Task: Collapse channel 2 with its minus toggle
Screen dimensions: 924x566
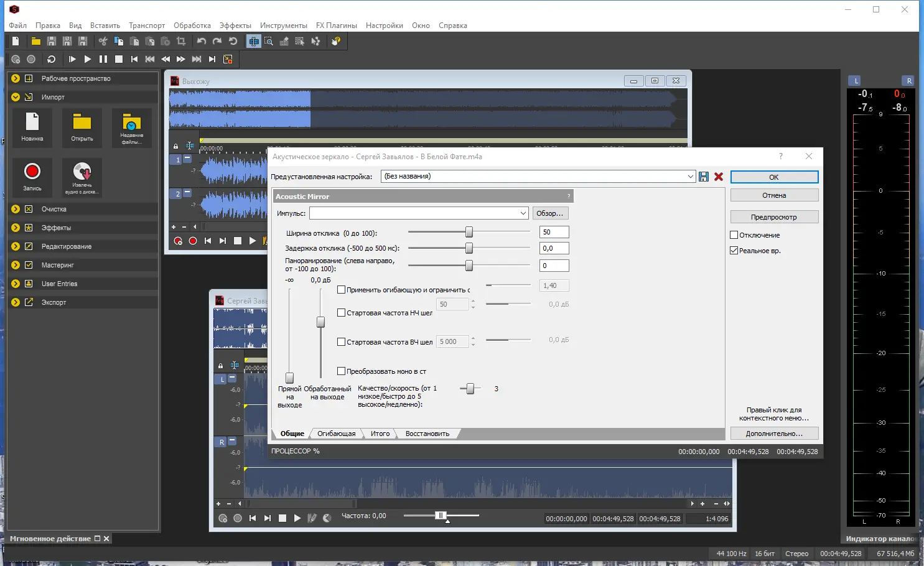Action: tap(187, 193)
